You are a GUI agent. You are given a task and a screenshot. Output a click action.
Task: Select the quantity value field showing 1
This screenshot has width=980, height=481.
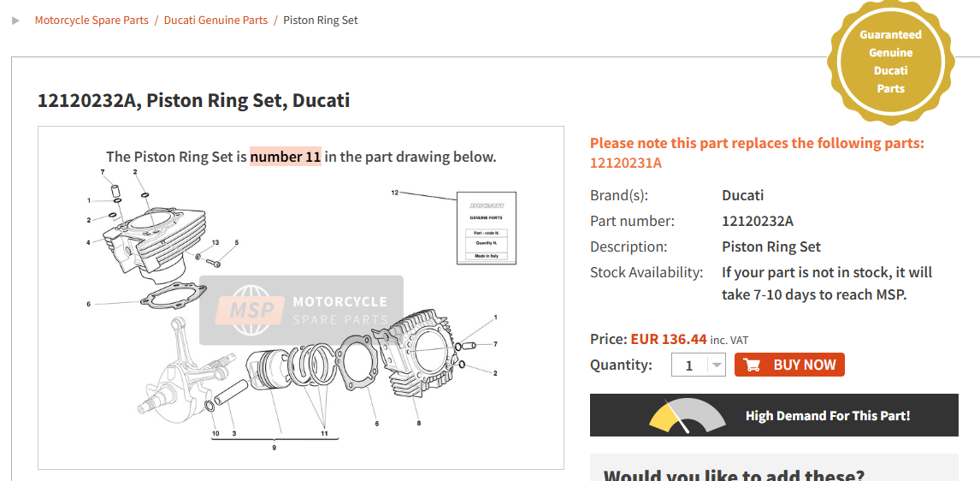tap(690, 365)
